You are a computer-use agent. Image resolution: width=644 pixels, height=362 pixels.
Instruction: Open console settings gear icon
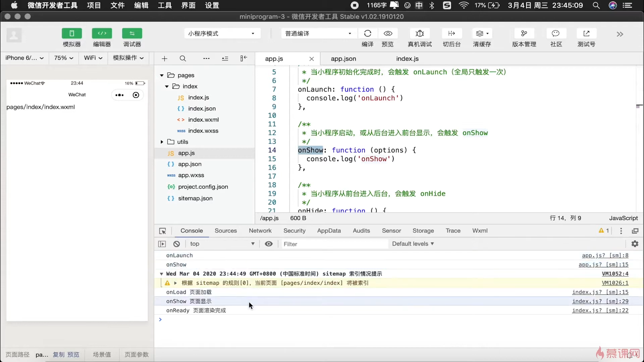(x=635, y=244)
